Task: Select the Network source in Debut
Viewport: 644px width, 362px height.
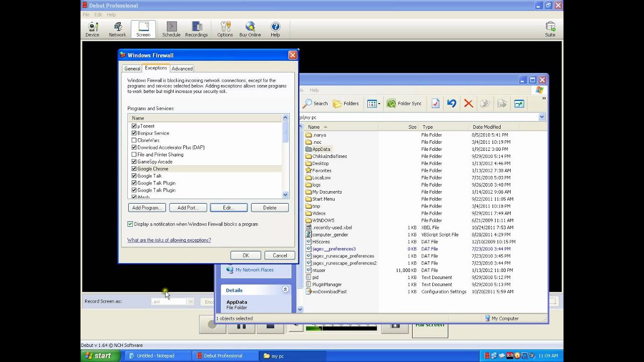Action: [x=117, y=29]
